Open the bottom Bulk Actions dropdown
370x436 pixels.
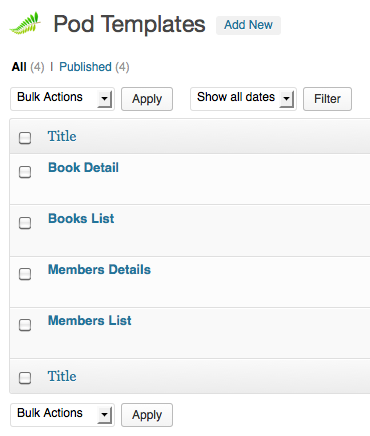point(62,415)
